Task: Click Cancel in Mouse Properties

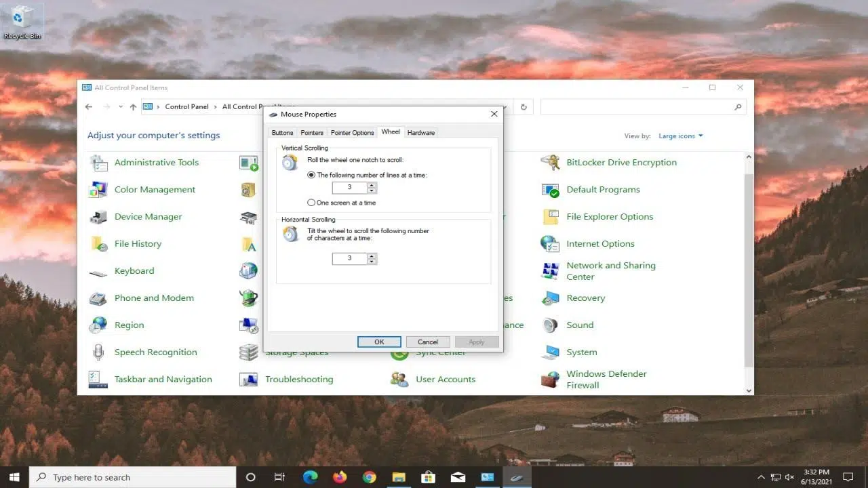Action: click(x=428, y=342)
